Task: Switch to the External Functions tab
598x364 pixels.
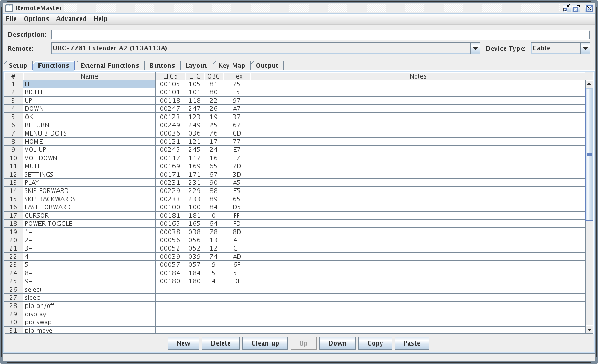Action: pos(109,66)
